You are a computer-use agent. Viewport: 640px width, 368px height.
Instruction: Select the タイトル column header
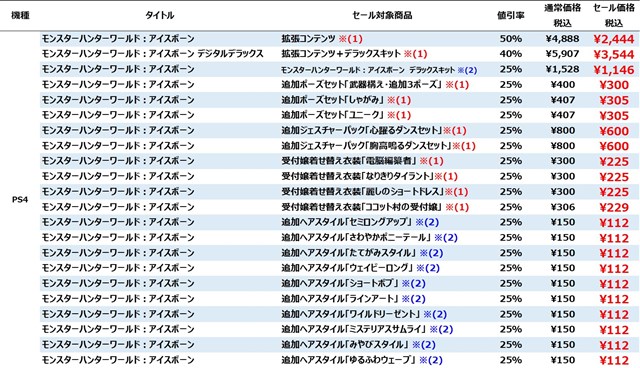160,16
